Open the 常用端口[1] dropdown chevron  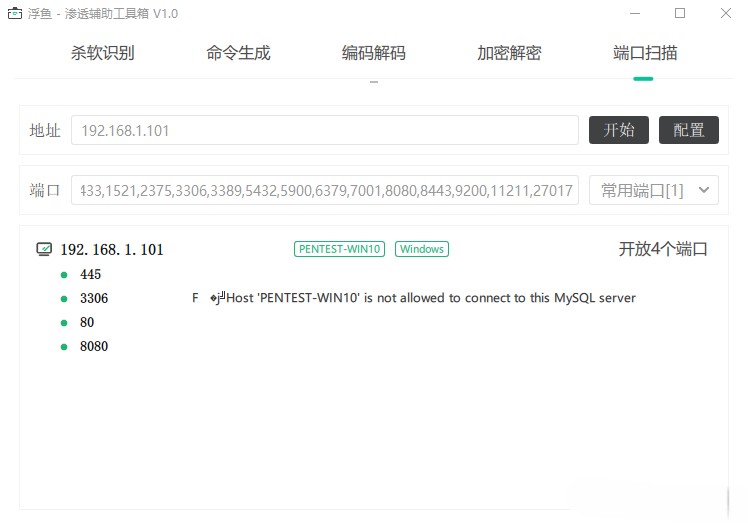704,190
